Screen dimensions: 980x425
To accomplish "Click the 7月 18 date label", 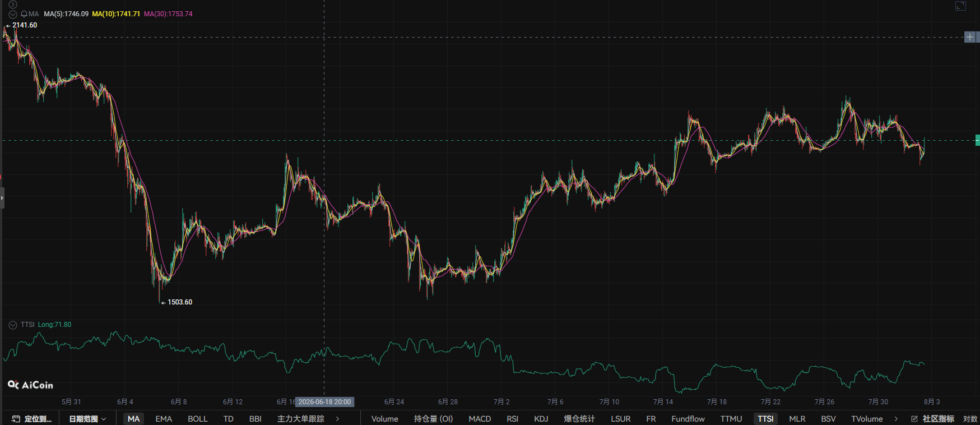I will coord(717,402).
